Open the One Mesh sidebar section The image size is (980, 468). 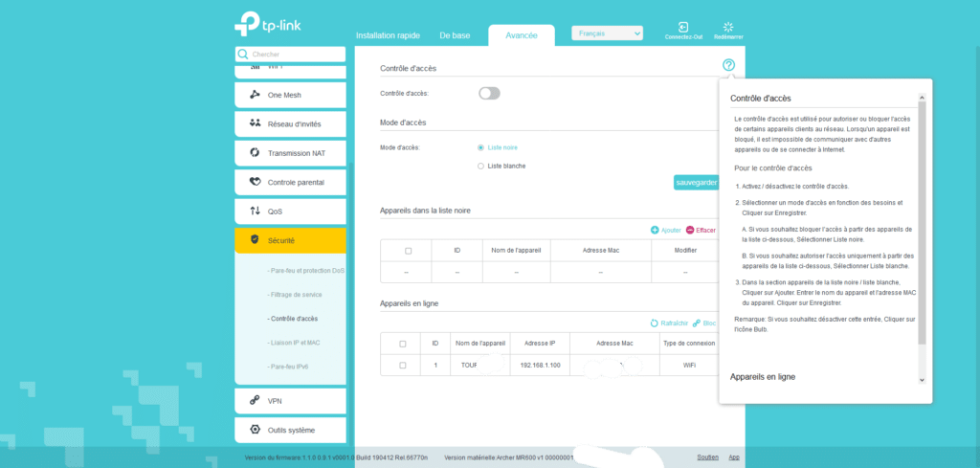click(290, 95)
